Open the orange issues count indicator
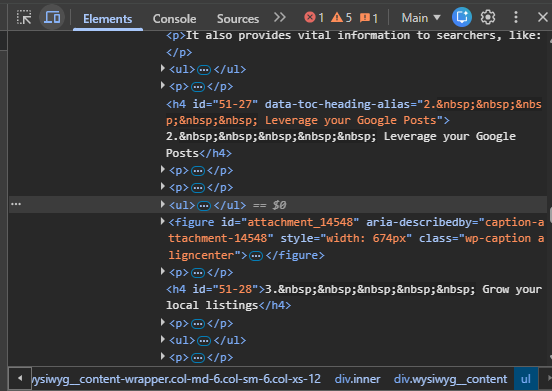This screenshot has width=552, height=391. (x=369, y=18)
